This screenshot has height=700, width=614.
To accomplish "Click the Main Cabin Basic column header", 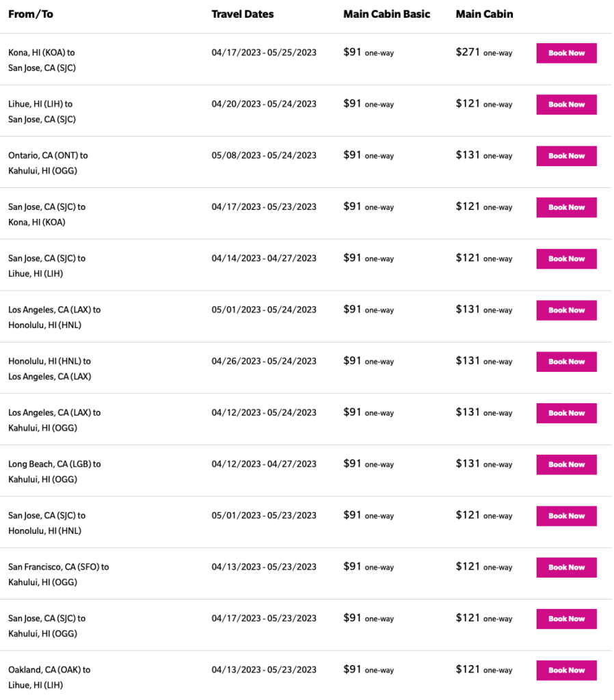I will (386, 14).
